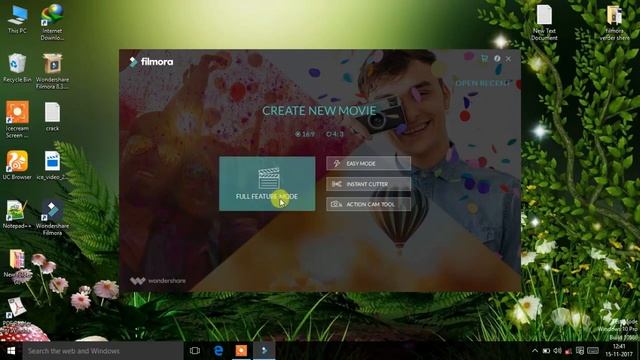
Task: Open the Windows Start menu
Action: (11, 351)
